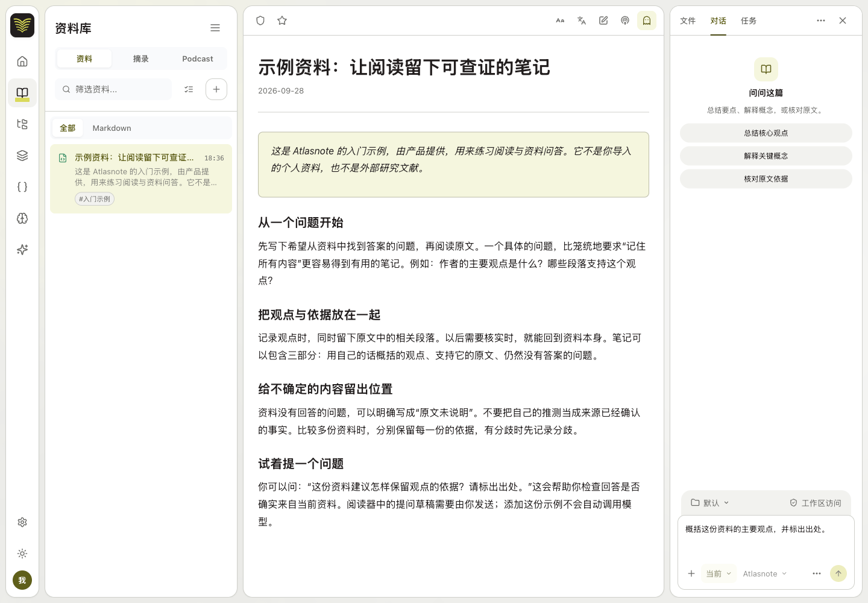Open the 任务 tab in the right panel
This screenshot has width=868, height=603.
tap(749, 21)
